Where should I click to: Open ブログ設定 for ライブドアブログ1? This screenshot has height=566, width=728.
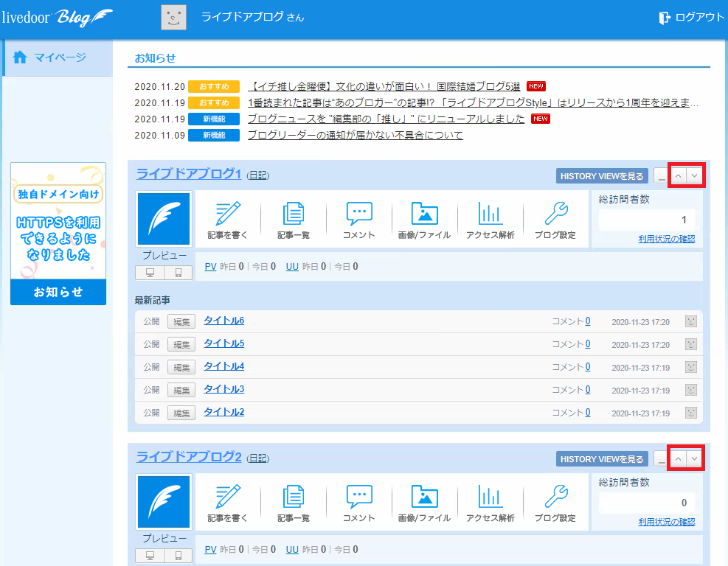(555, 220)
